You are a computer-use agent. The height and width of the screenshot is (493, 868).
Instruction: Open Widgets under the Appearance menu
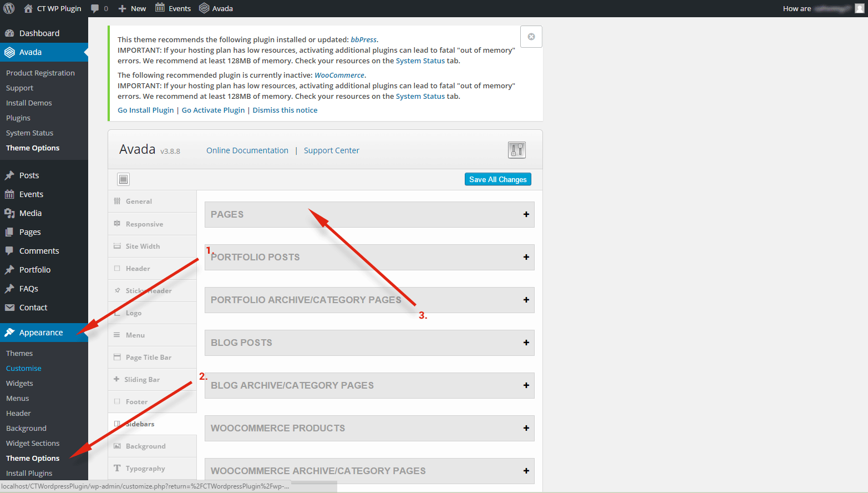point(19,384)
